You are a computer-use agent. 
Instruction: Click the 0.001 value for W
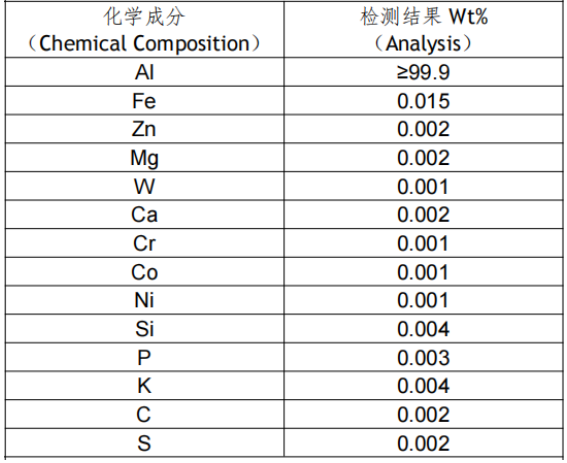click(423, 186)
